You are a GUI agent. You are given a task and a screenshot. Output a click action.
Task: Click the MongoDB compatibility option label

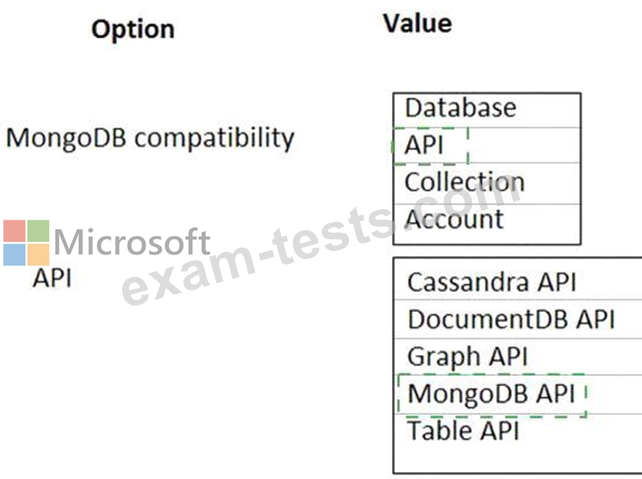click(150, 138)
